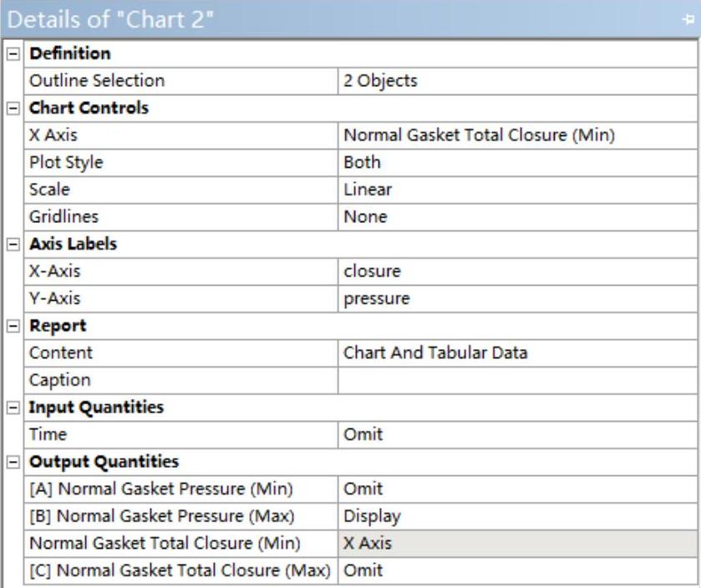Collapse the Chart Controls section

pyautogui.click(x=13, y=108)
